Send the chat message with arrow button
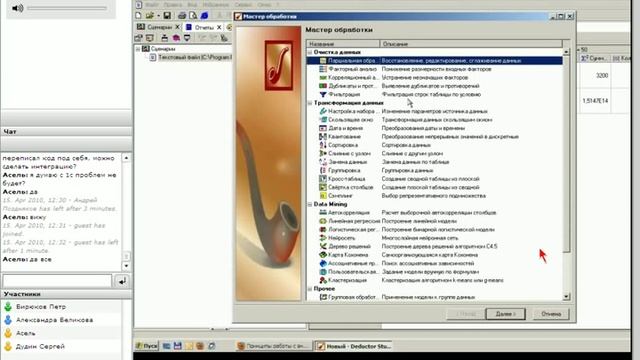 click(x=122, y=281)
